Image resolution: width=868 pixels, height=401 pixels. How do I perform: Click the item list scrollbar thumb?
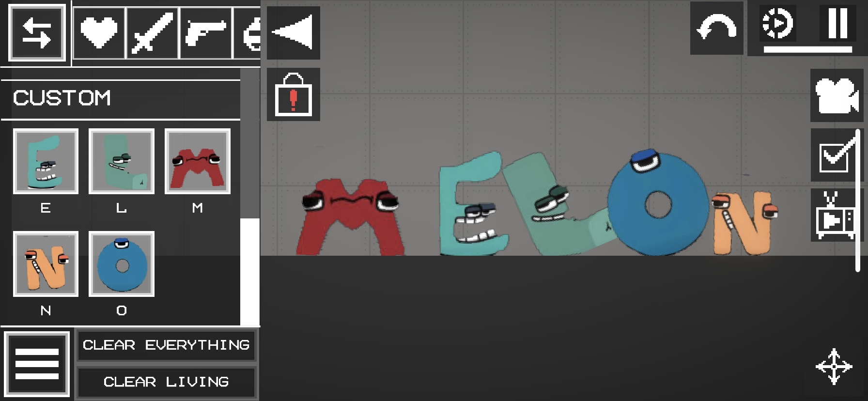250,272
